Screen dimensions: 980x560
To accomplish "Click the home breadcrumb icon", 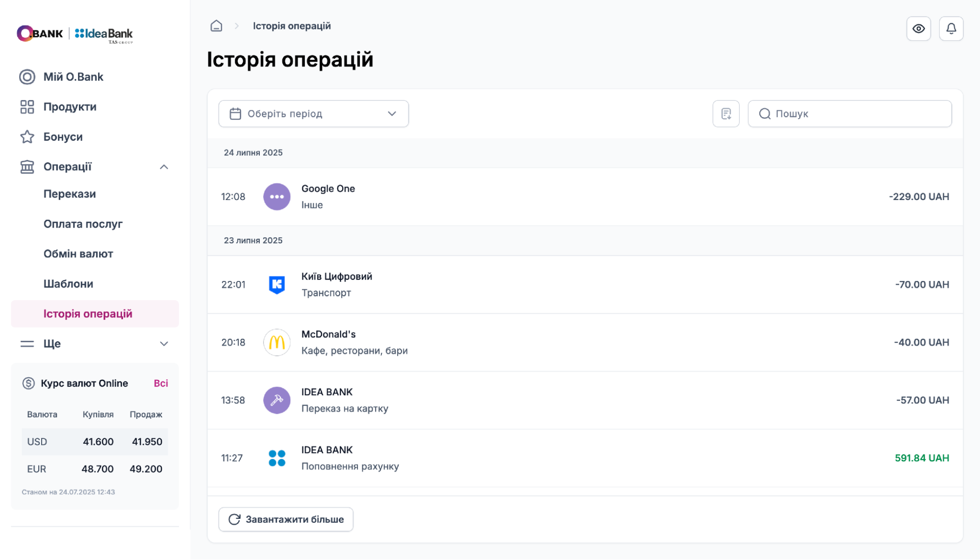I will tap(216, 26).
